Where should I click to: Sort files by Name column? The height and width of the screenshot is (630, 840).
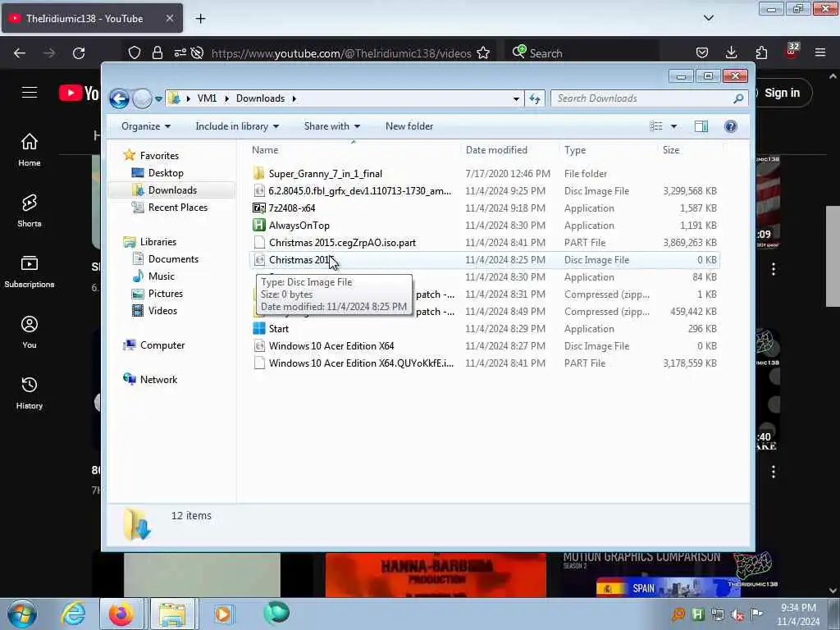click(x=354, y=151)
